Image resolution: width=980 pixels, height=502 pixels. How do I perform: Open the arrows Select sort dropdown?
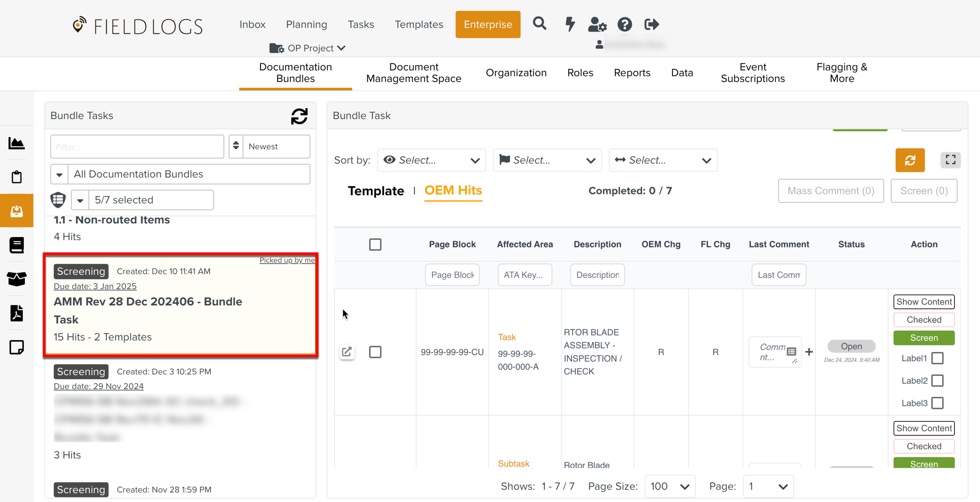(x=663, y=160)
